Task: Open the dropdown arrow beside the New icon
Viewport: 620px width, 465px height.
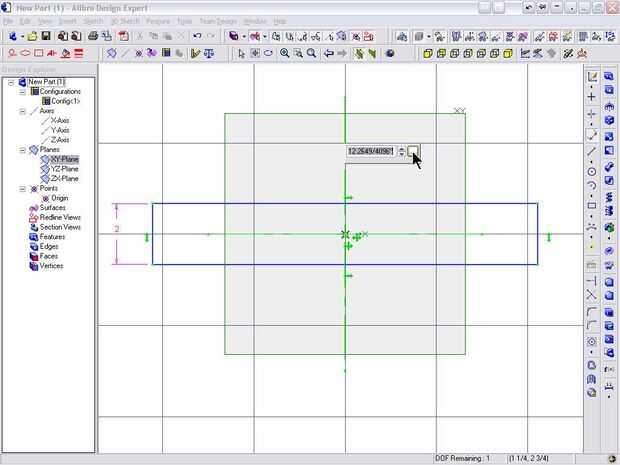Action: [x=23, y=37]
